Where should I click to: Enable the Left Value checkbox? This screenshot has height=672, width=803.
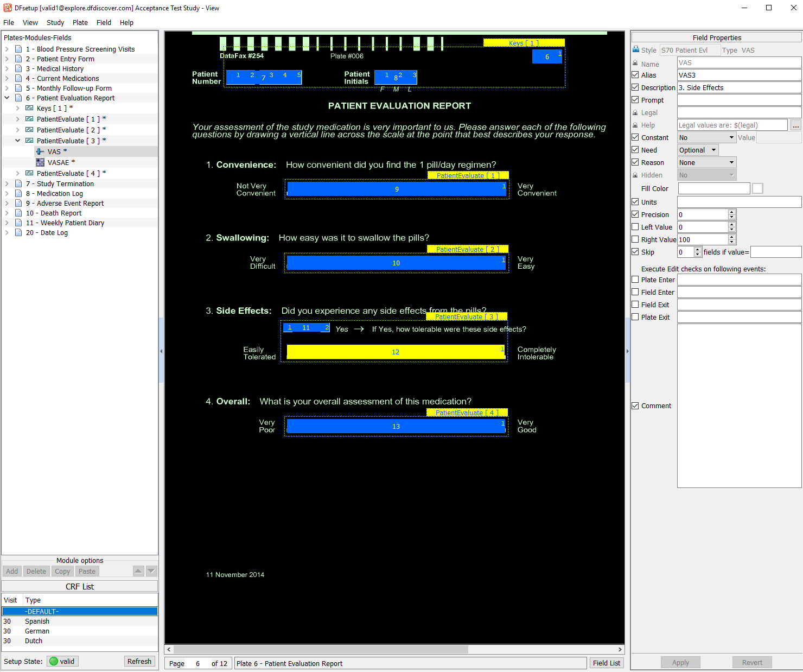(635, 227)
